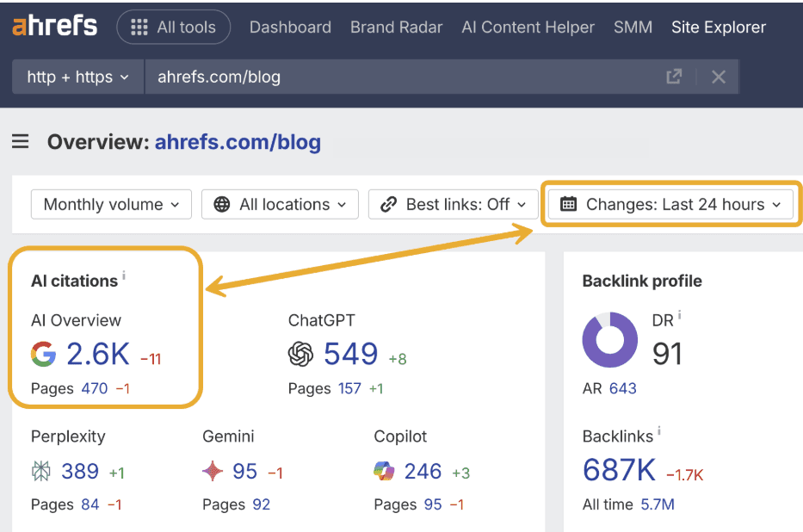Open Brand Radar in the top navigation
The width and height of the screenshot is (803, 532).
click(x=396, y=28)
